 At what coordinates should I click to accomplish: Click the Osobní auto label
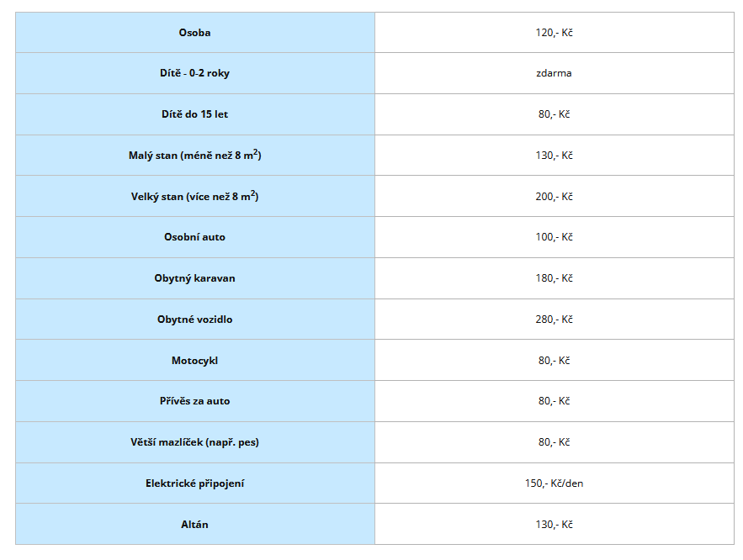[194, 237]
